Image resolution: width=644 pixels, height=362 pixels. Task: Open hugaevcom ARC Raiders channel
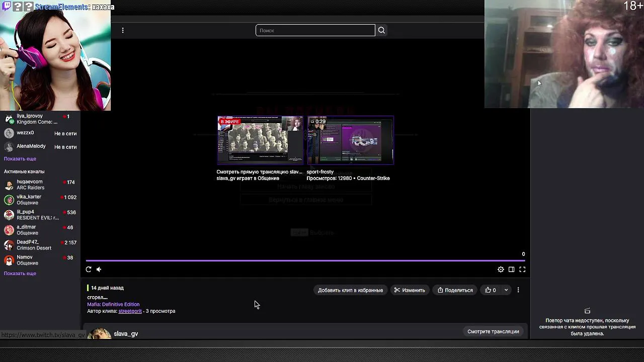coord(40,185)
